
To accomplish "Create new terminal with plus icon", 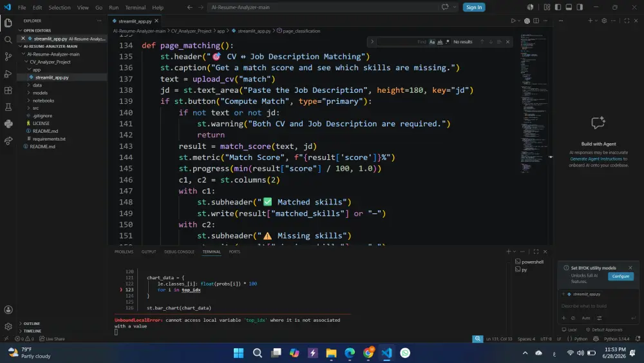I will (x=509, y=251).
